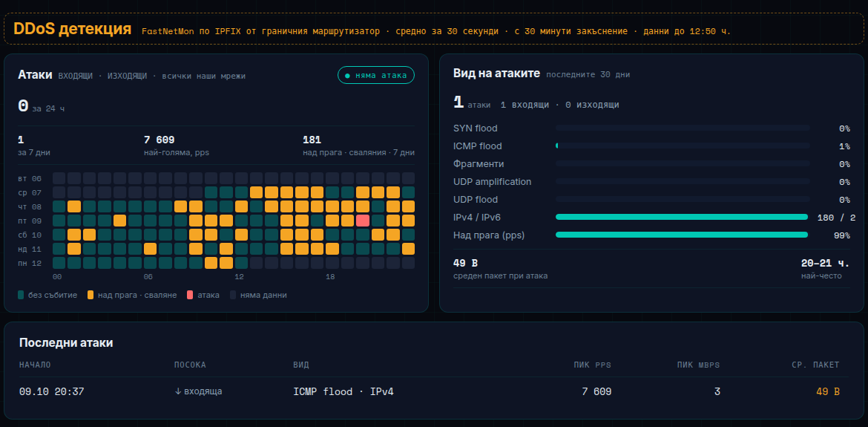Image resolution: width=868 pixels, height=427 pixels.
Task: Click the 'SYN flood' row label
Action: (x=475, y=128)
